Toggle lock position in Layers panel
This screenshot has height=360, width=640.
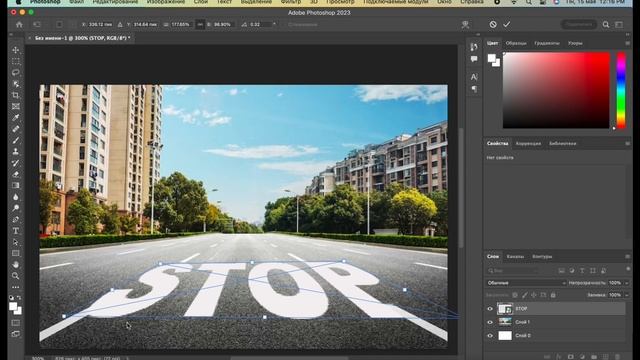(x=534, y=295)
